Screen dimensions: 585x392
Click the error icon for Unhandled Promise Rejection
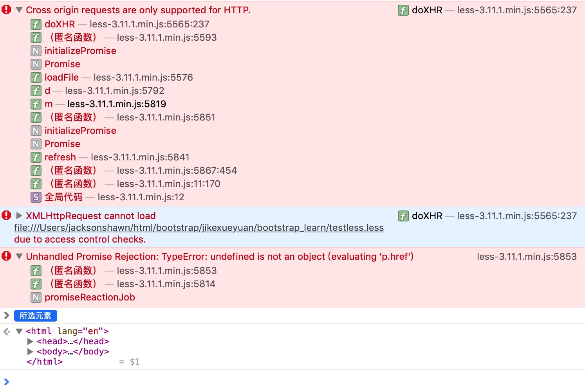click(x=6, y=256)
